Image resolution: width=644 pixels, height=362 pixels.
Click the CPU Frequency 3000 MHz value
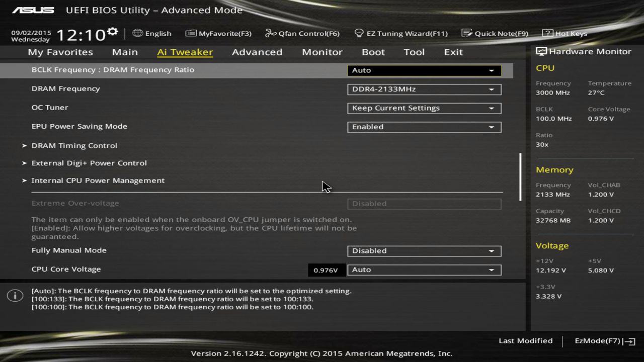pyautogui.click(x=553, y=93)
